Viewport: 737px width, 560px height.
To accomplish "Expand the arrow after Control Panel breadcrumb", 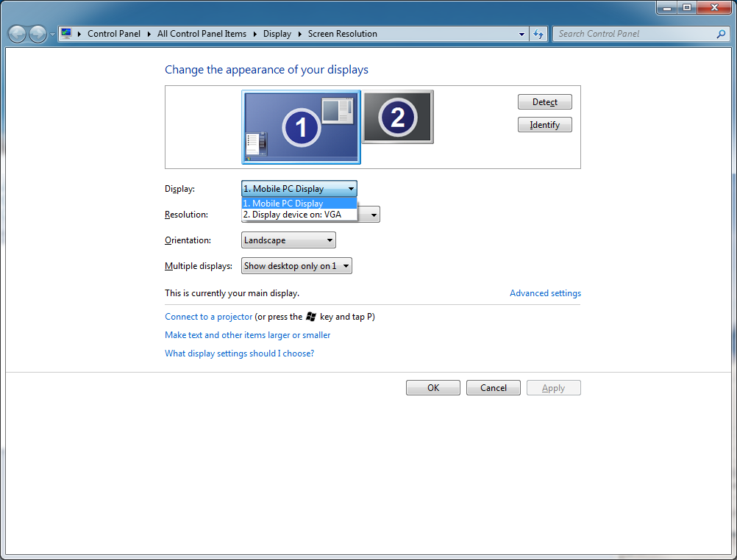I will [149, 34].
